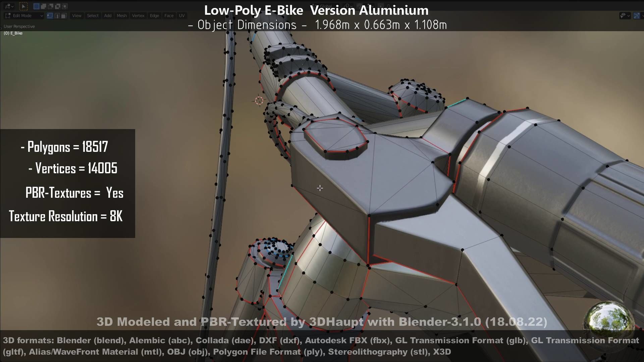
Task: Open the Vertex menu
Action: coord(138,16)
